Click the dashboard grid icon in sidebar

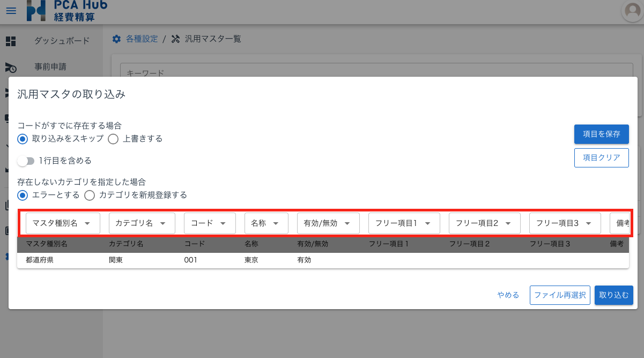(11, 41)
